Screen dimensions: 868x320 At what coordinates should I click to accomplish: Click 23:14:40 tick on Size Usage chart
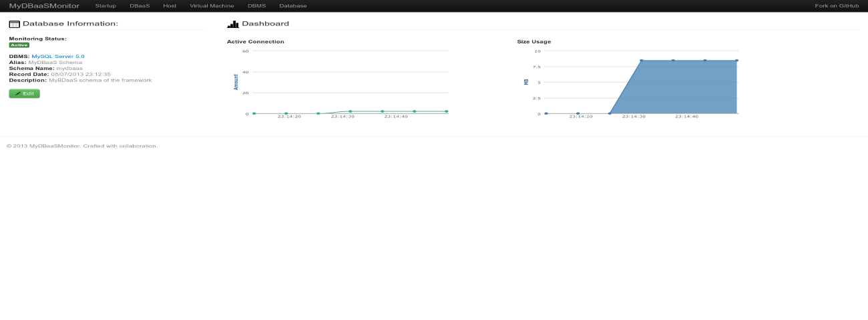pos(686,117)
